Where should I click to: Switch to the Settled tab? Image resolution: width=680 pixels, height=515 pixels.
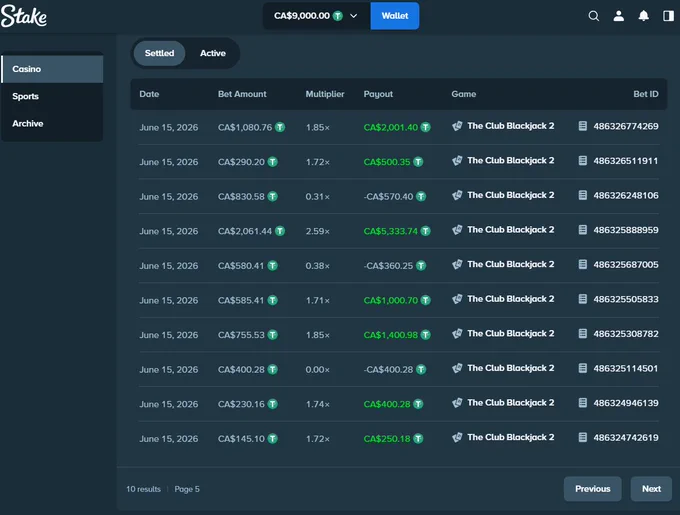click(159, 53)
